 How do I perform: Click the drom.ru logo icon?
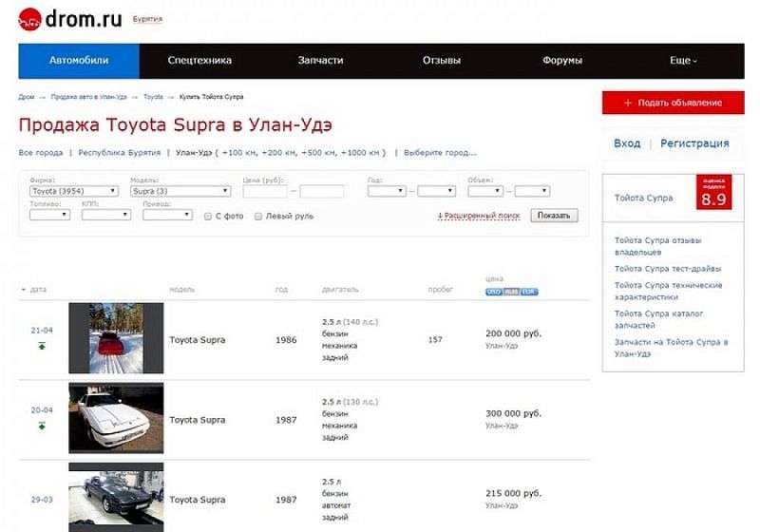pyautogui.click(x=29, y=18)
